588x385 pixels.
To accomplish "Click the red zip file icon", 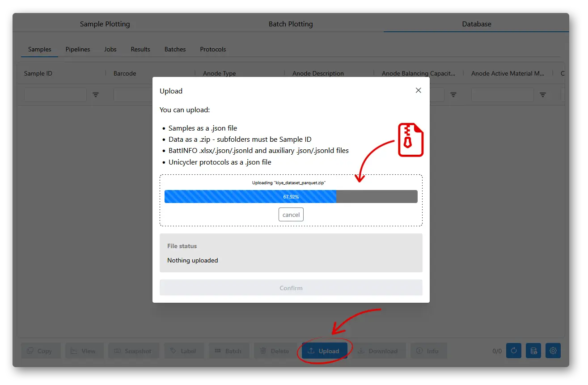I will pos(410,140).
